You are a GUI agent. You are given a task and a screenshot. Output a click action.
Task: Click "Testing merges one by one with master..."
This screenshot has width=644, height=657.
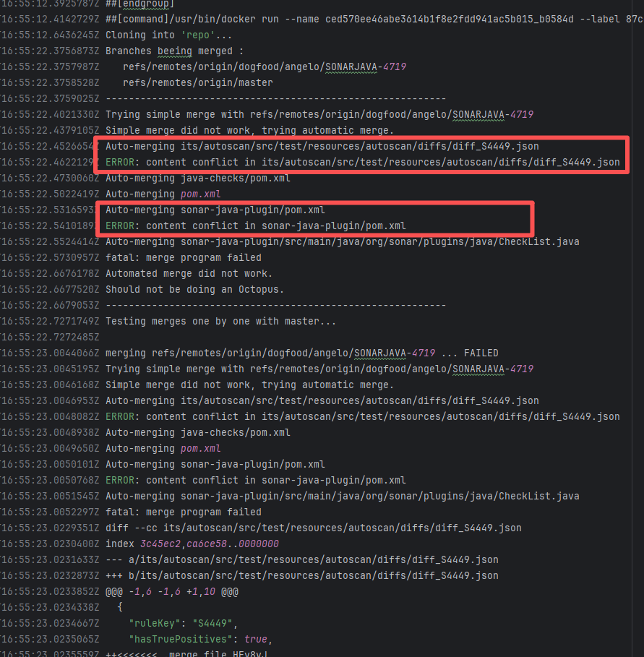coord(220,321)
